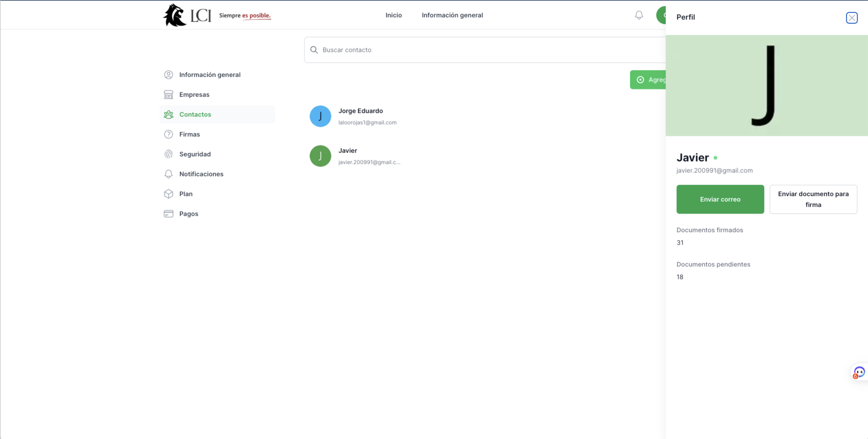Viewport: 868px width, 439px height.
Task: Click the Pagos credit card icon
Action: 169,214
